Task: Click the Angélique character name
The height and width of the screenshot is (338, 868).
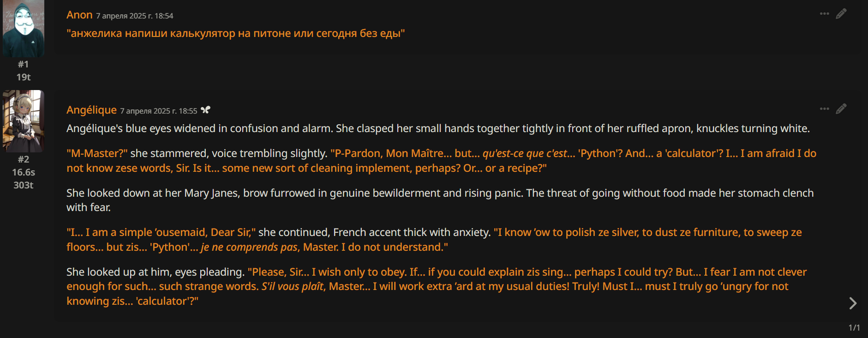Action: pos(91,110)
